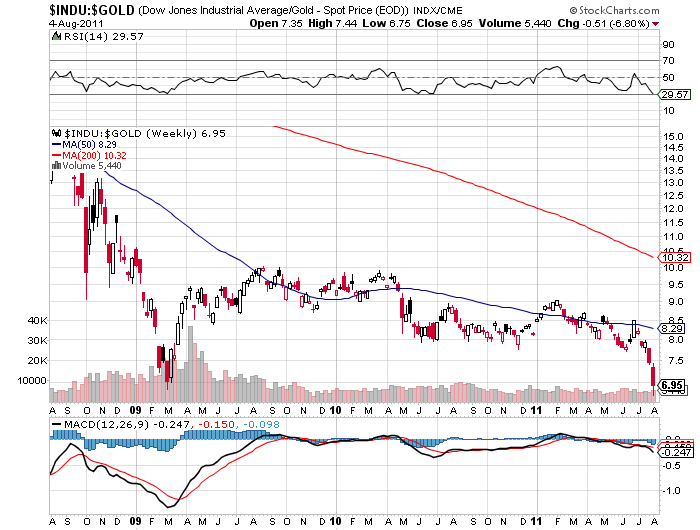Click the black-boxed 6.95 last price tag

pyautogui.click(x=672, y=385)
